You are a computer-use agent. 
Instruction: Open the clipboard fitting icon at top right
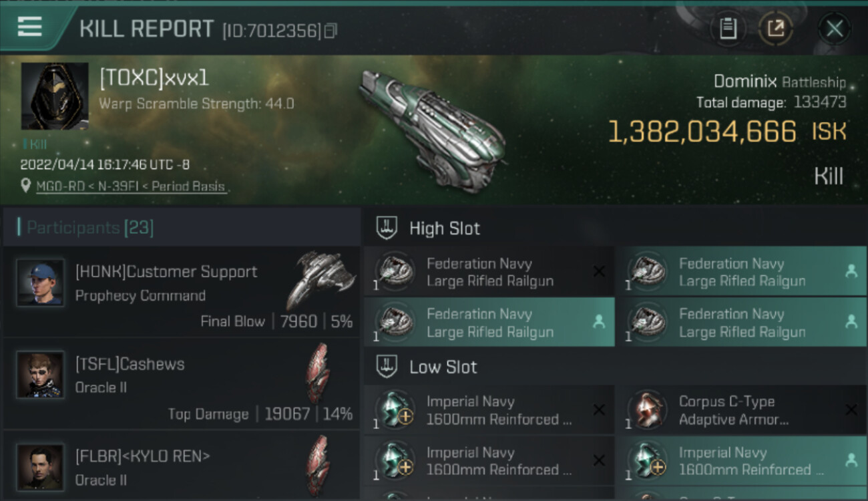click(x=728, y=29)
